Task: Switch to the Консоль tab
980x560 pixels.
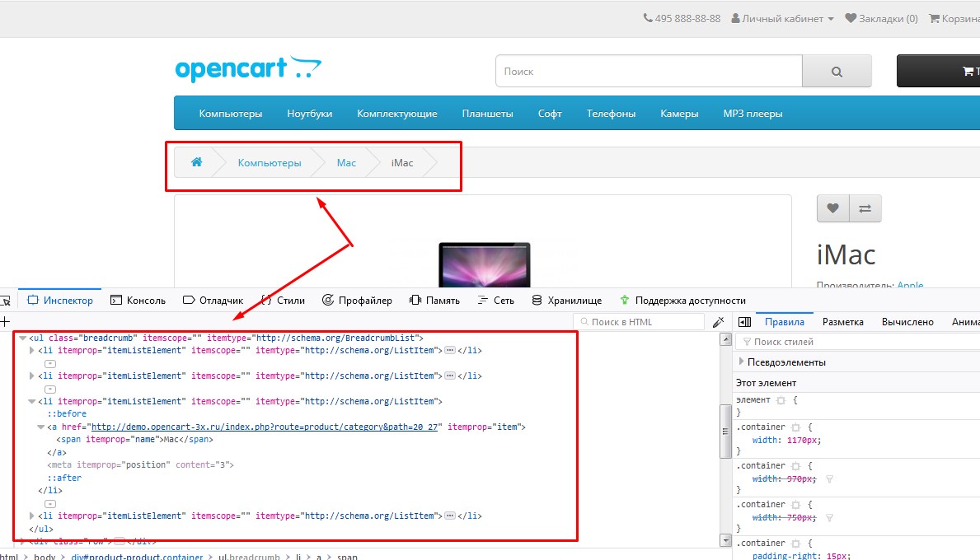Action: click(138, 301)
